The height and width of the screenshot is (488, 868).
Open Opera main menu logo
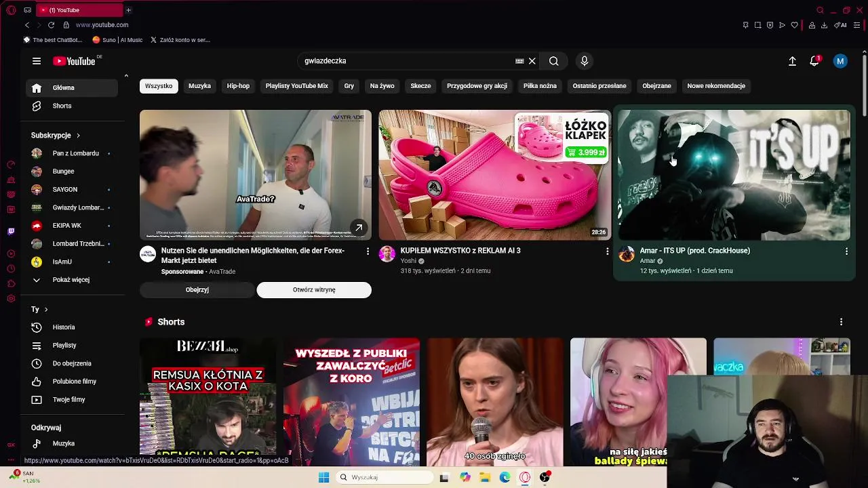click(x=11, y=10)
